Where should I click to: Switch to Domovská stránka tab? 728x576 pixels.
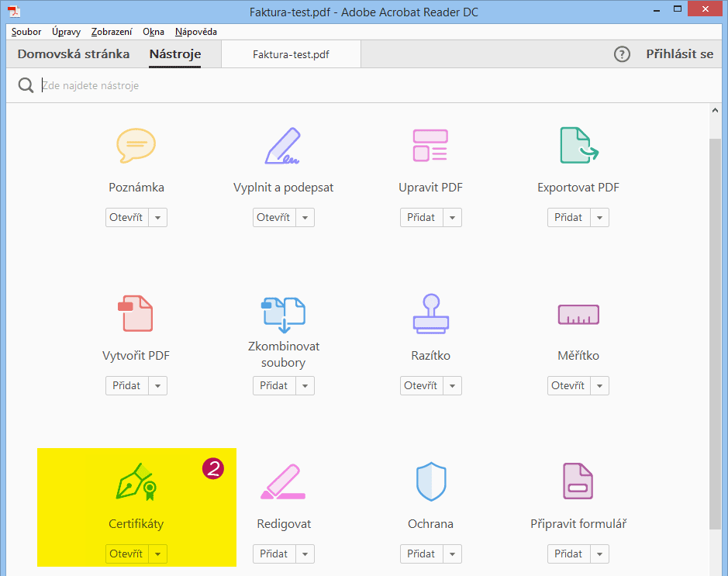74,53
